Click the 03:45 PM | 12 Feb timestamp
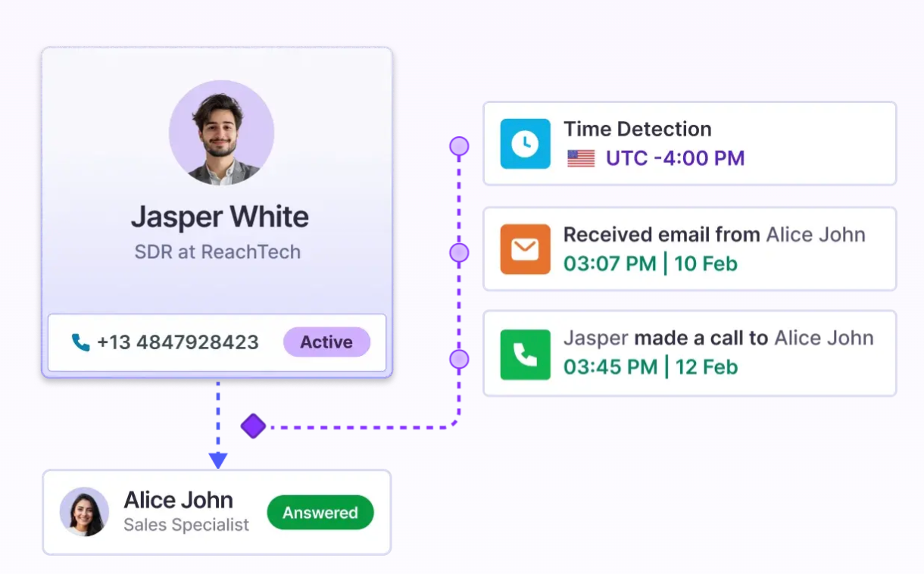The image size is (924, 574). pyautogui.click(x=650, y=367)
